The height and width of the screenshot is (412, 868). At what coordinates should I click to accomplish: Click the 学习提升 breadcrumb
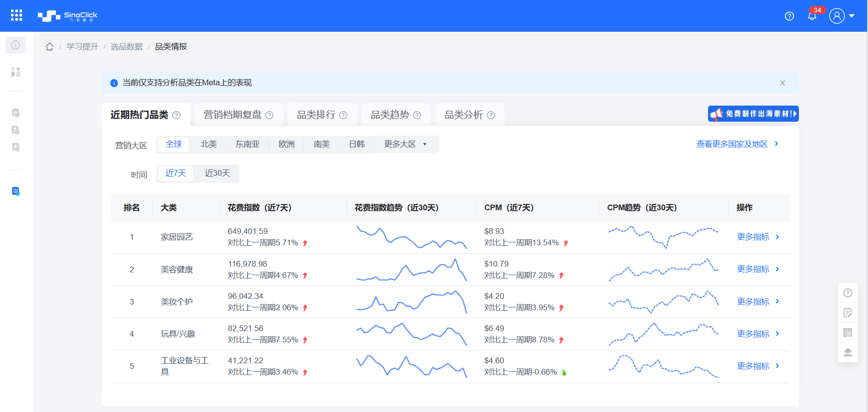coord(82,46)
